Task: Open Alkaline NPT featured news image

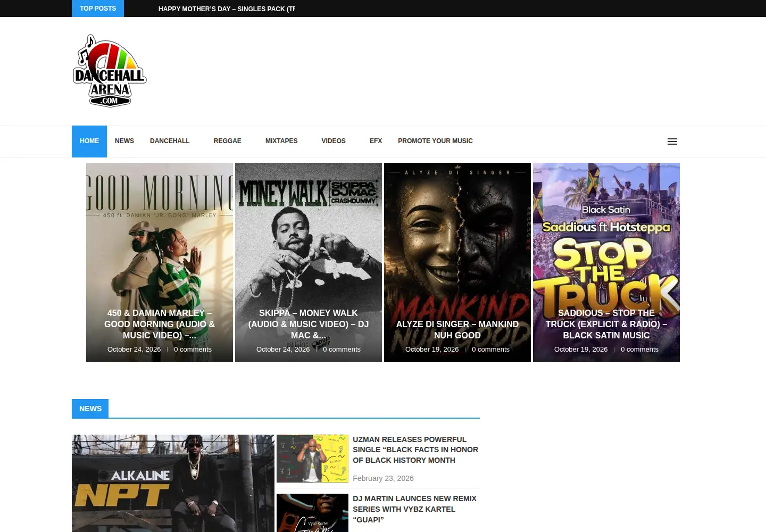Action: (x=173, y=483)
